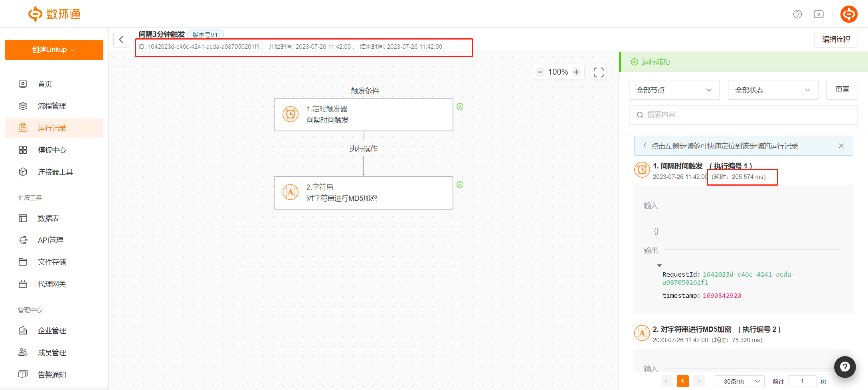868x390 pixels.
Task: Toggle fullscreen canvas view icon
Action: click(x=599, y=72)
